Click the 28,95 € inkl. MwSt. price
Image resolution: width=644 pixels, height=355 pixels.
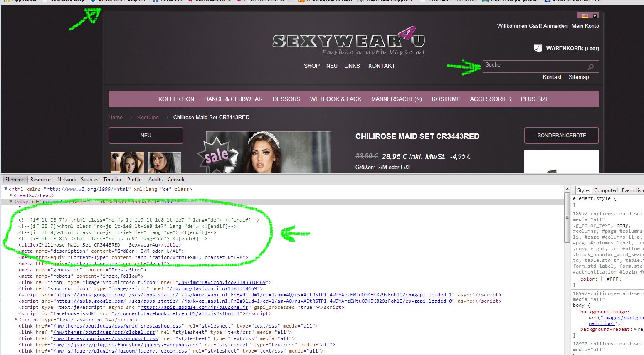[414, 157]
